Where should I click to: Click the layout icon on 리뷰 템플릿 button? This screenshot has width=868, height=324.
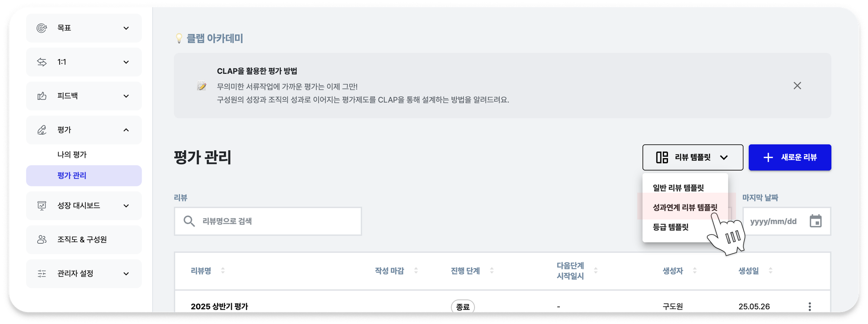662,157
